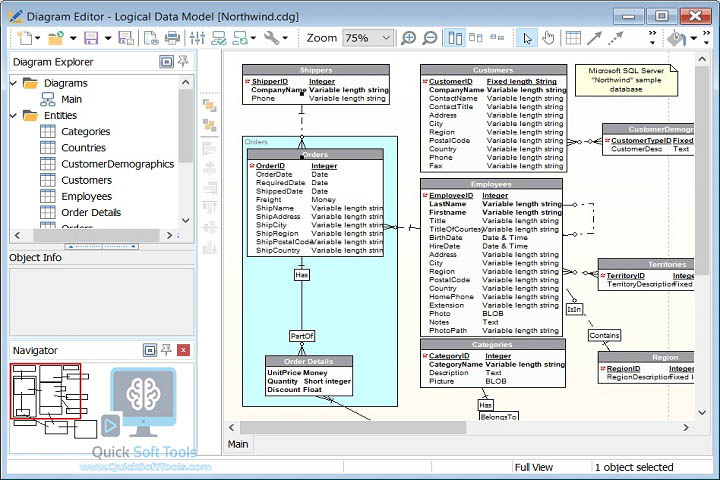720x480 pixels.
Task: Select the hand pan tool
Action: [548, 38]
